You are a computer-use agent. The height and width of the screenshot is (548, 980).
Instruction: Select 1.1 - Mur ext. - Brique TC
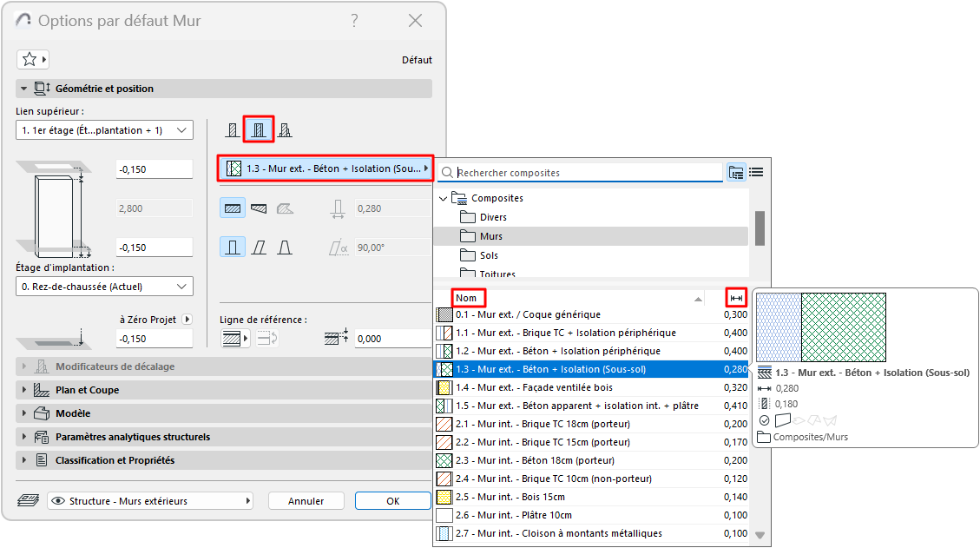click(x=591, y=333)
